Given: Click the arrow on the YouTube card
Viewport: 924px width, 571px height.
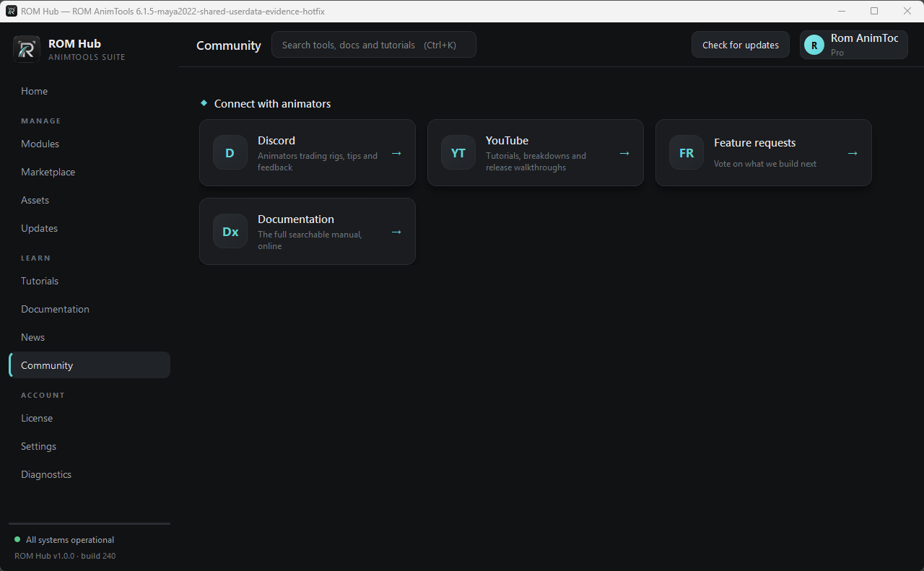Looking at the screenshot, I should (x=624, y=153).
